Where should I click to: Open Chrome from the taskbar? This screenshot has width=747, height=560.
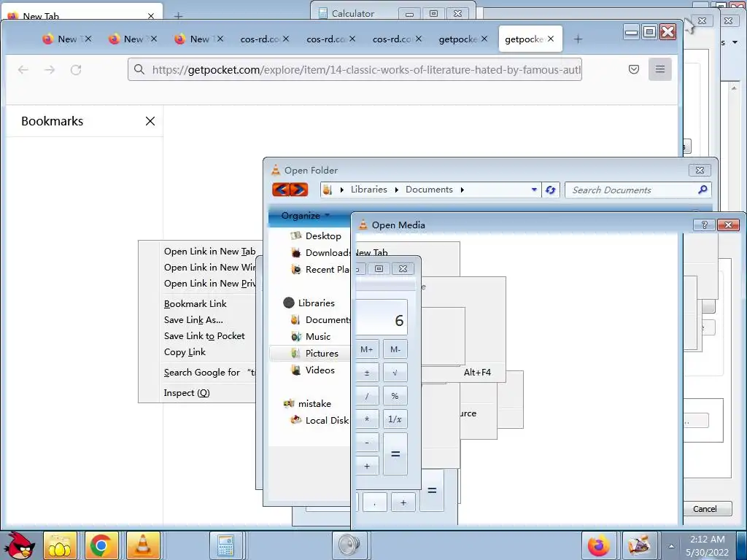(101, 545)
